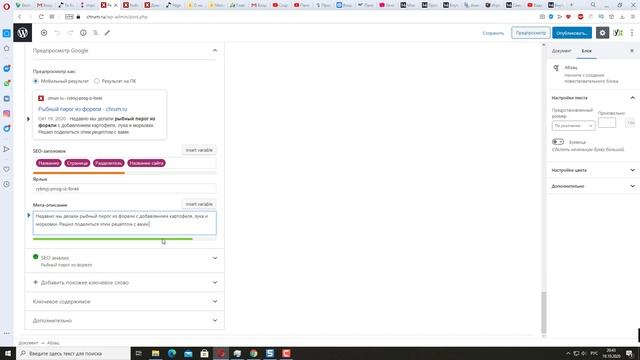Open Instagram in Opera sidebar

coord(7,113)
